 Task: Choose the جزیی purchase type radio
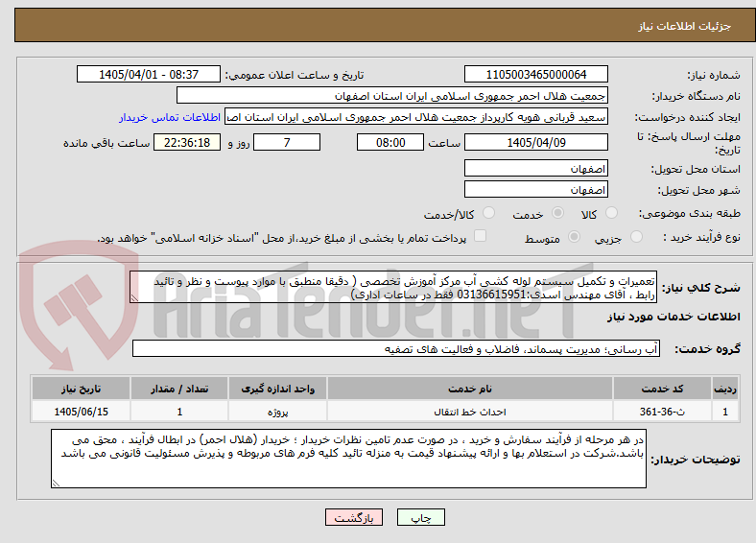636,236
